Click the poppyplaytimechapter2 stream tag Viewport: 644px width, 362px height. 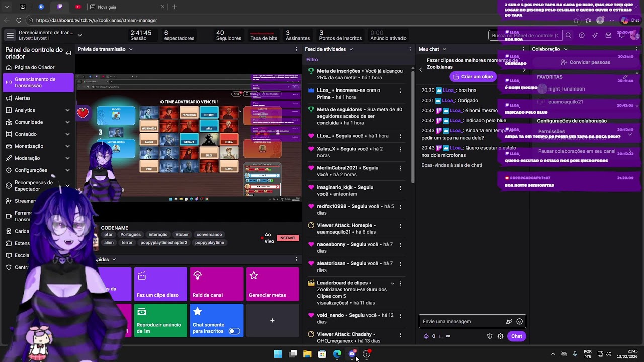coord(164,243)
